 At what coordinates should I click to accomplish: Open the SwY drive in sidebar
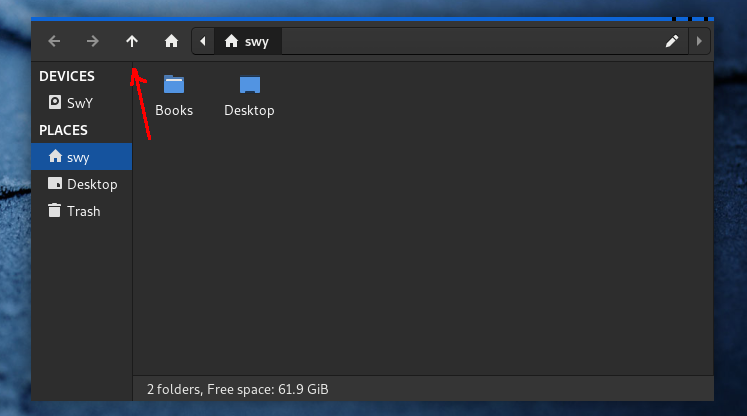tap(79, 102)
